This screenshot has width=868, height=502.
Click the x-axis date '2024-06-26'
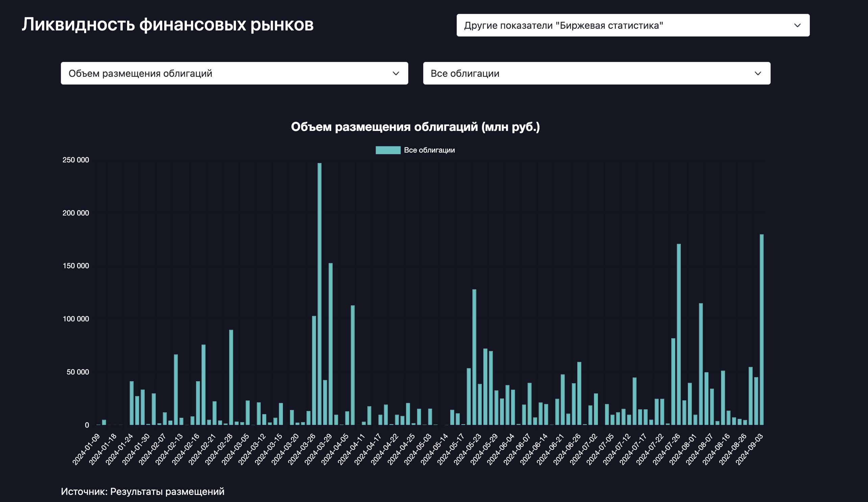[567, 450]
